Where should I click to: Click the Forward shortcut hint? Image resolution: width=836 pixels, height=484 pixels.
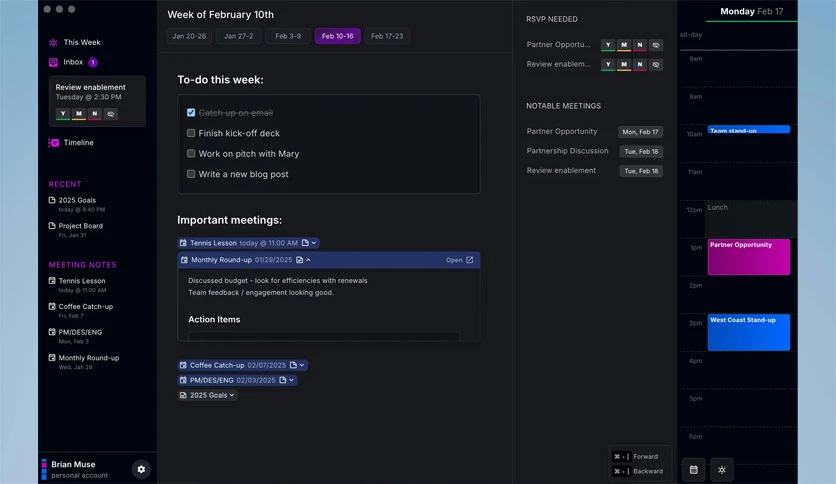coord(637,456)
